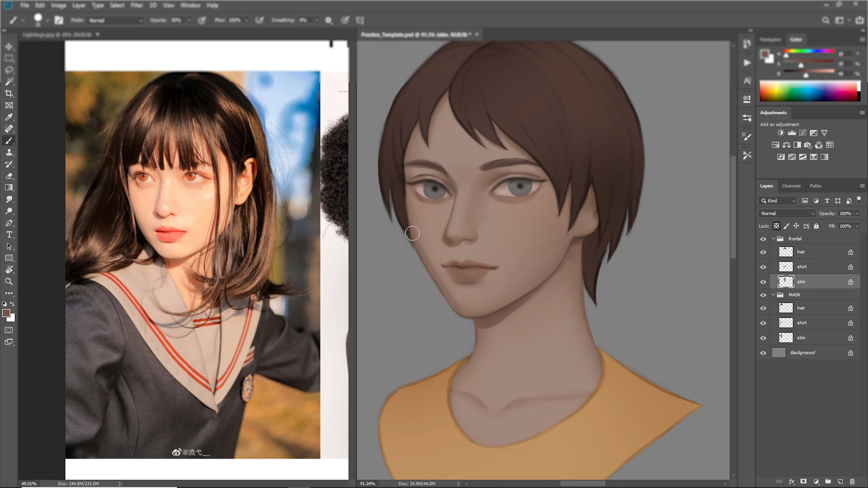This screenshot has height=488, width=868.
Task: Add a Brightness/Contrast adjustment
Action: tap(781, 133)
